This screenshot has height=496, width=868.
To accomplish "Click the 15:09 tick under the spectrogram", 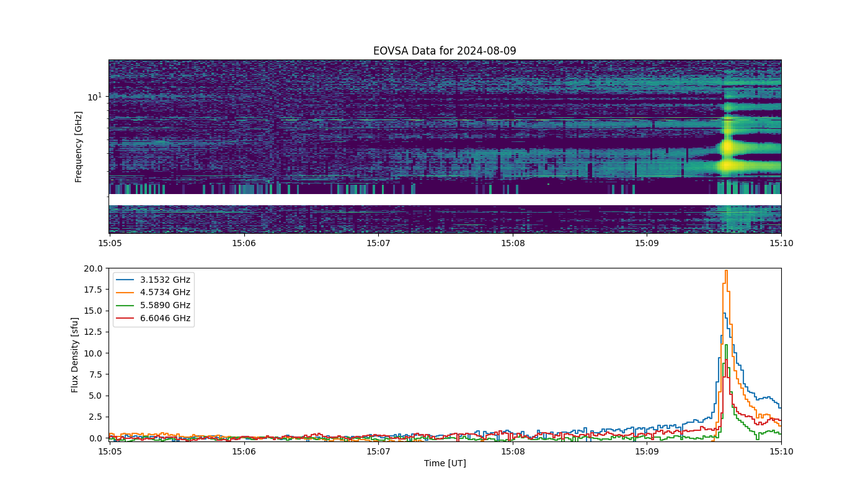I will click(647, 244).
